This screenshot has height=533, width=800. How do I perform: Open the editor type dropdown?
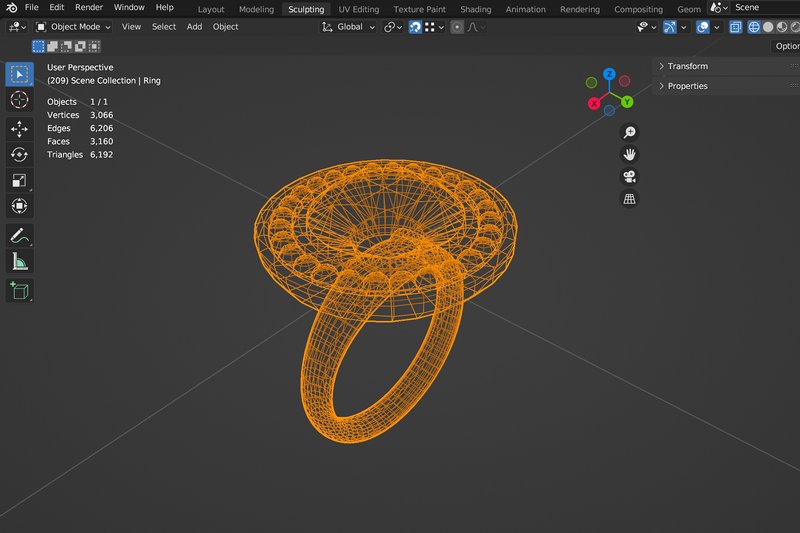pos(17,27)
